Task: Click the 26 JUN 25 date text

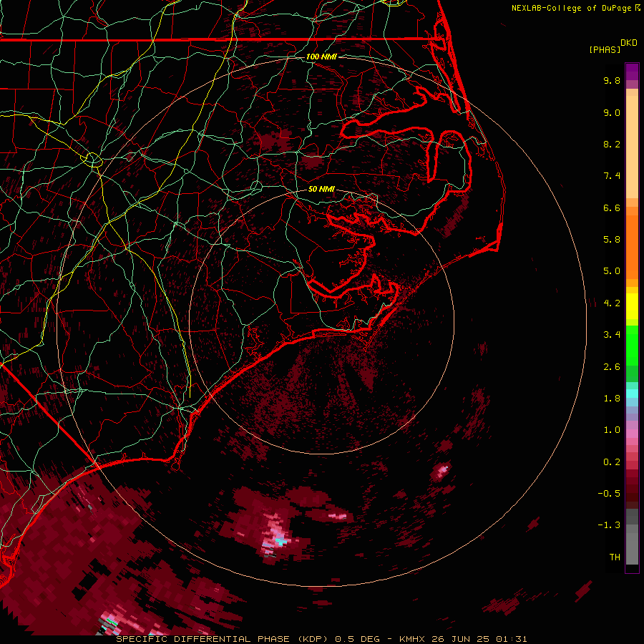Action: point(459,639)
